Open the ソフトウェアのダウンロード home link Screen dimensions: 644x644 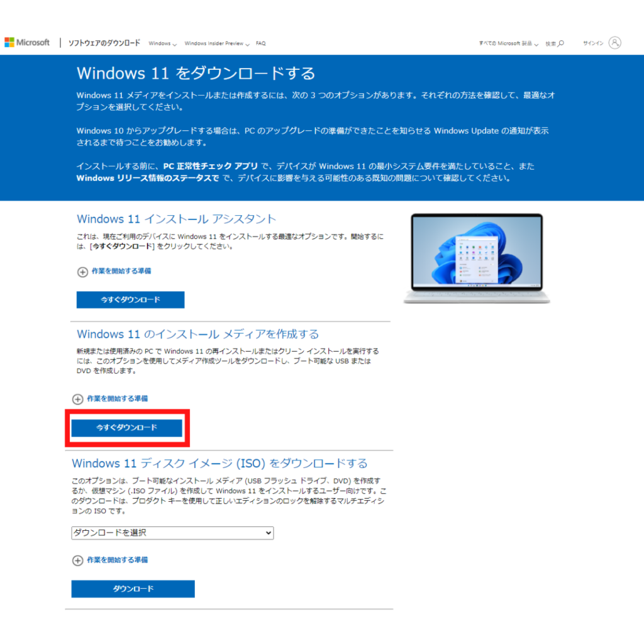click(x=104, y=43)
